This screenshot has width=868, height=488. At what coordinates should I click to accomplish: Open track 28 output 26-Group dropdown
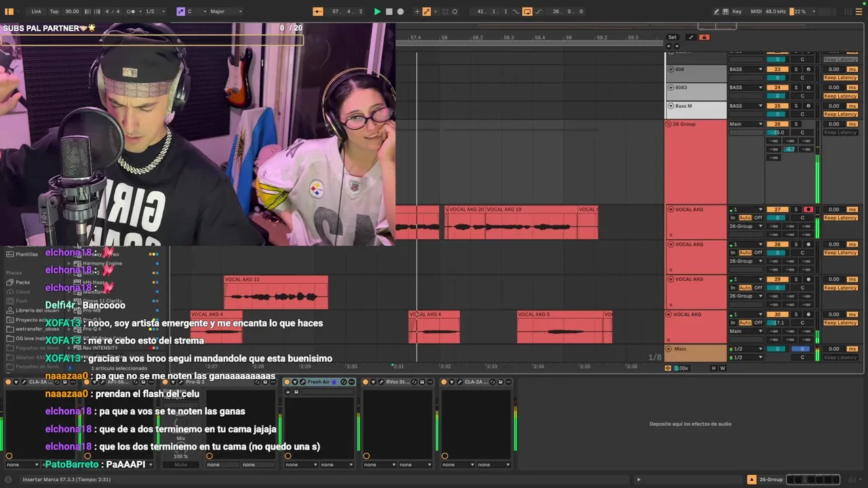[746, 261]
